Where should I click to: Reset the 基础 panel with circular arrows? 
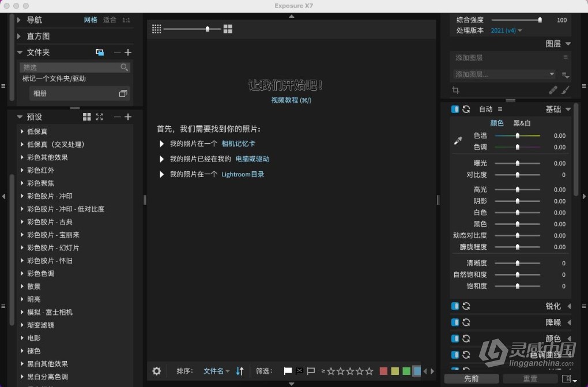click(466, 109)
